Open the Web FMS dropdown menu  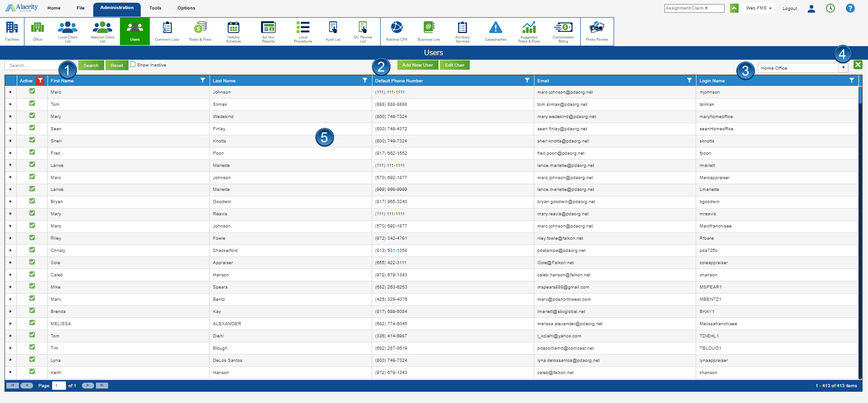pos(758,8)
